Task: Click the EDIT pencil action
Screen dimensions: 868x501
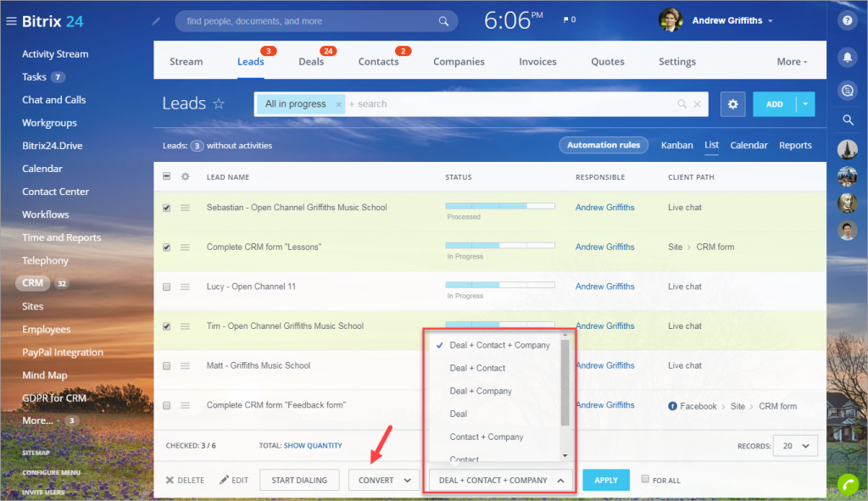Action: tap(234, 480)
